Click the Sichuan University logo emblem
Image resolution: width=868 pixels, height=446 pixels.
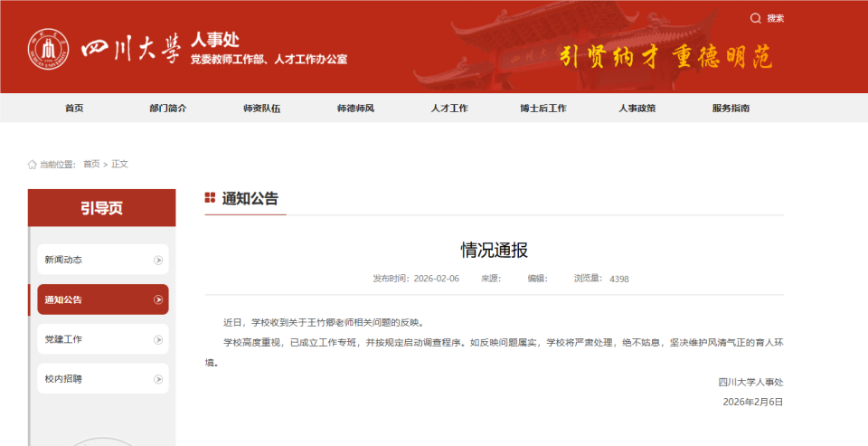49,49
